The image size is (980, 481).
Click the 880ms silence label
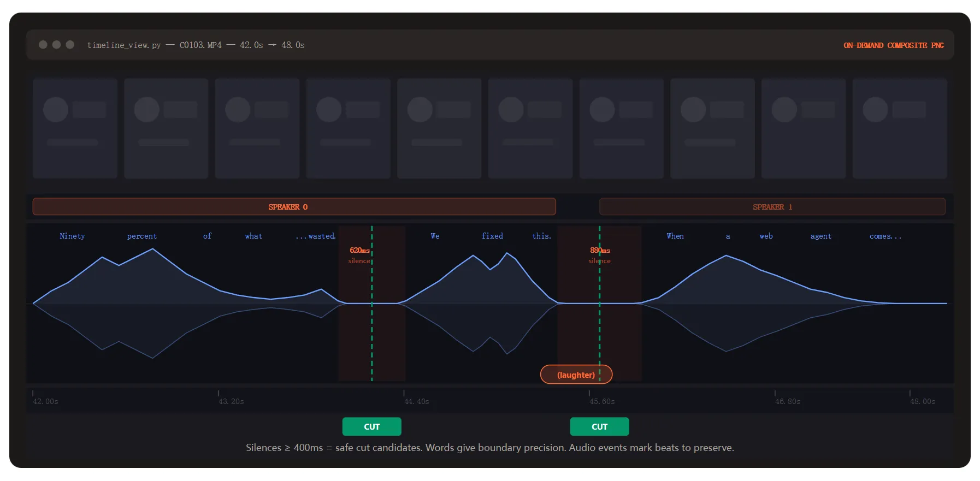599,255
